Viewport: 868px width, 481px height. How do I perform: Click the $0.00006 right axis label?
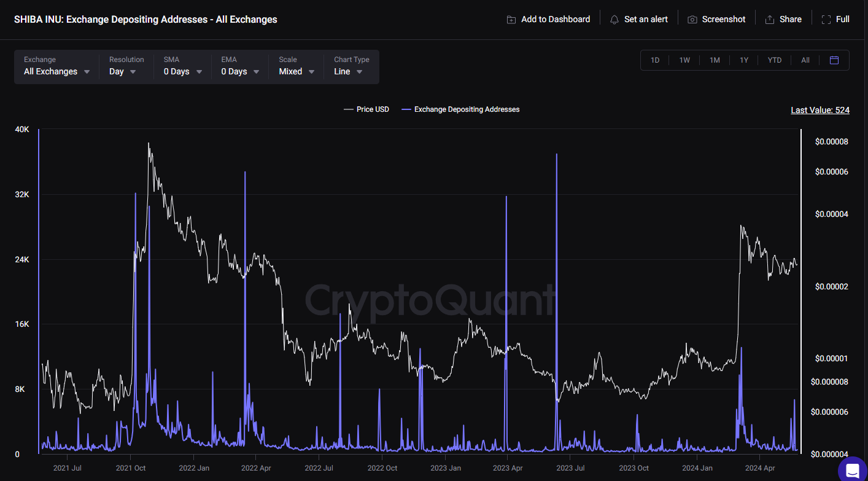(x=832, y=171)
